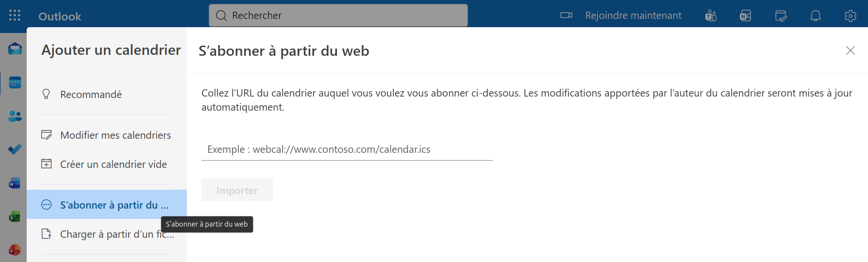Viewport: 868px width, 262px height.
Task: Open Settings gear icon
Action: point(850,16)
